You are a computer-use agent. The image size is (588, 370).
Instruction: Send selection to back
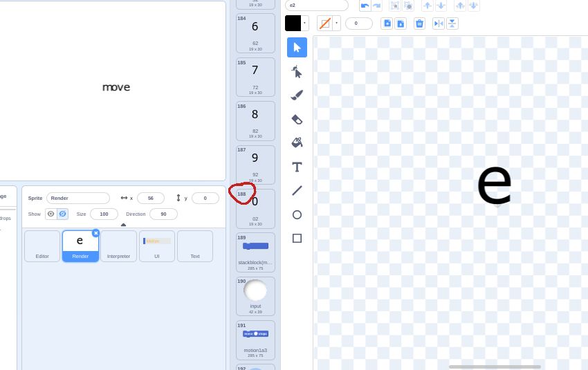[x=474, y=6]
